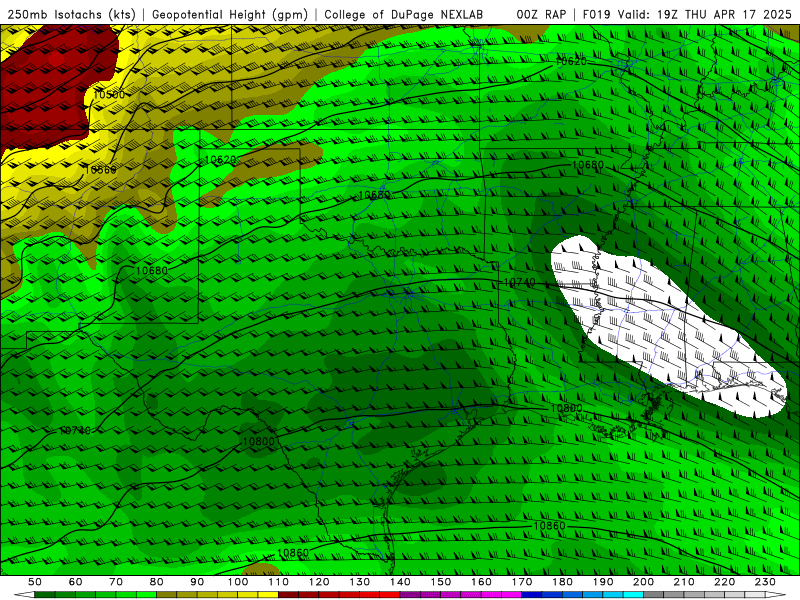The height and width of the screenshot is (600, 800).
Task: Click the 200 label on the color scale
Action: [643, 582]
